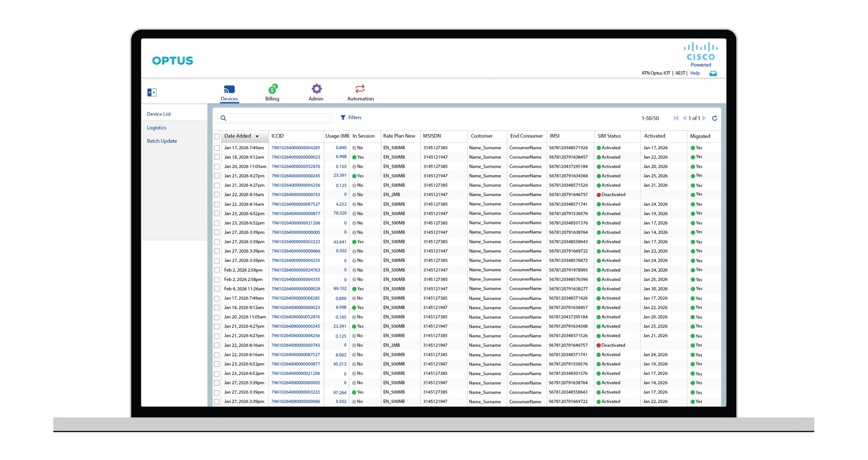Sort by the MSISDN column header
This screenshot has width=868, height=460.
pyautogui.click(x=432, y=136)
